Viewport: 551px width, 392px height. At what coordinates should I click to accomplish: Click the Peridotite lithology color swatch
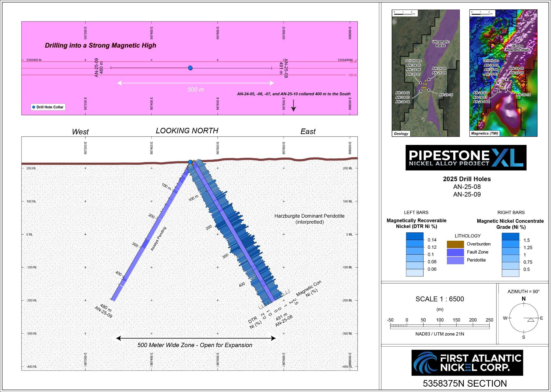[x=455, y=260]
